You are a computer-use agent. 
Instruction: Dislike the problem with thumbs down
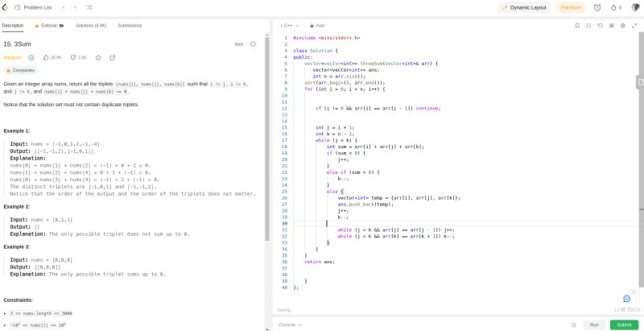point(78,58)
